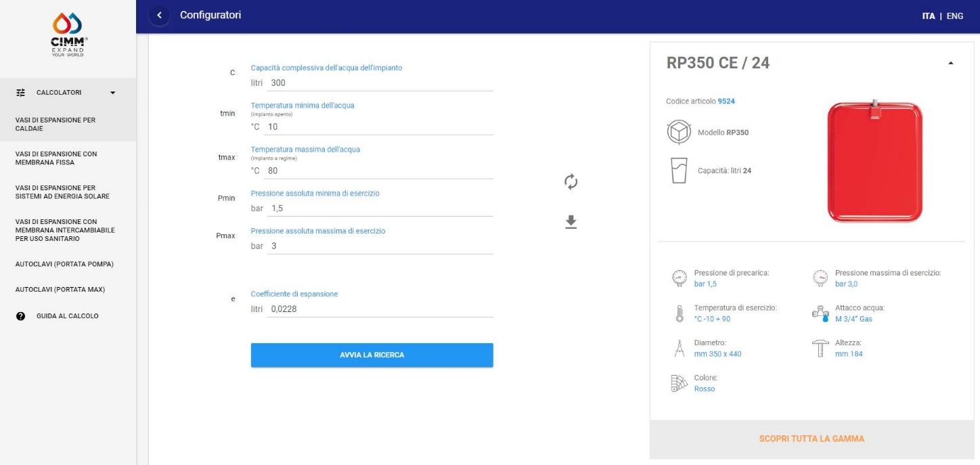Click the red expansion vessel product image
The height and width of the screenshot is (465, 980).
[875, 160]
